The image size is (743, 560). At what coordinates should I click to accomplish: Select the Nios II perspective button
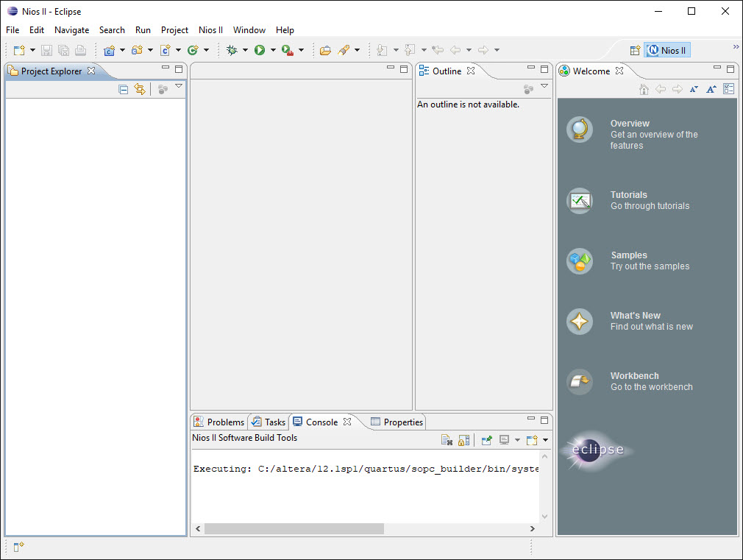(x=667, y=50)
